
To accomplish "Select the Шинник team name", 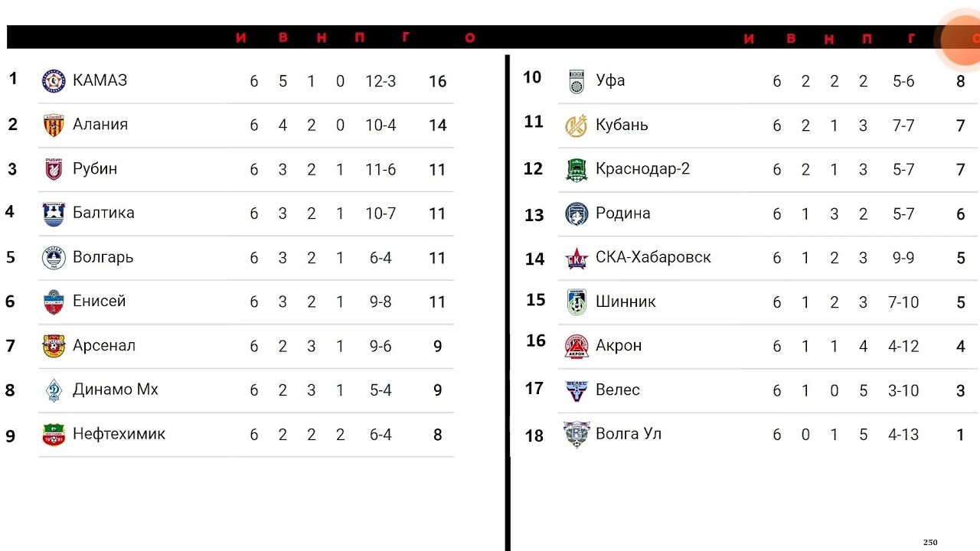I will (x=626, y=301).
